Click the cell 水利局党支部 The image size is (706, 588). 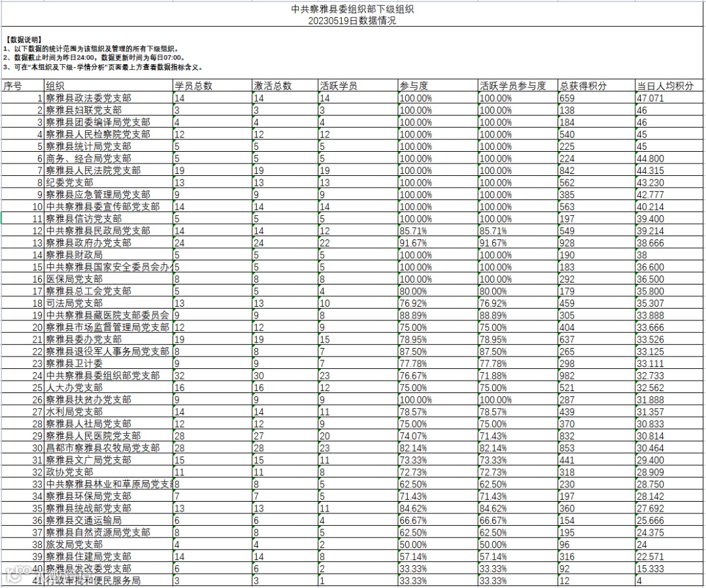tap(109, 411)
